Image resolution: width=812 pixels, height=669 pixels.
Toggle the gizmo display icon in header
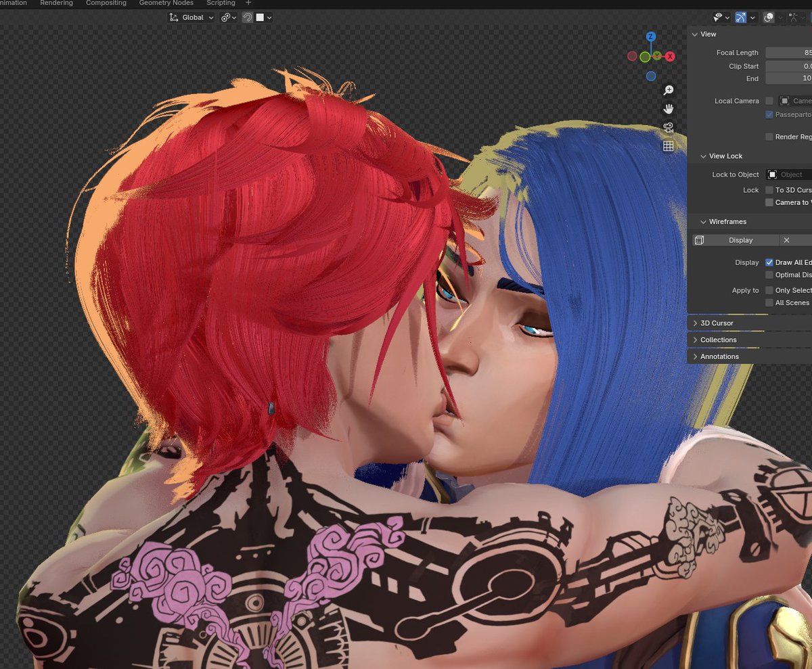(741, 18)
